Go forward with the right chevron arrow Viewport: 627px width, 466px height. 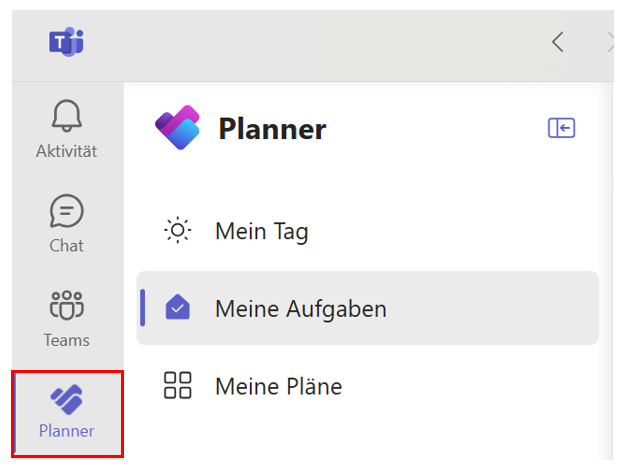point(611,42)
